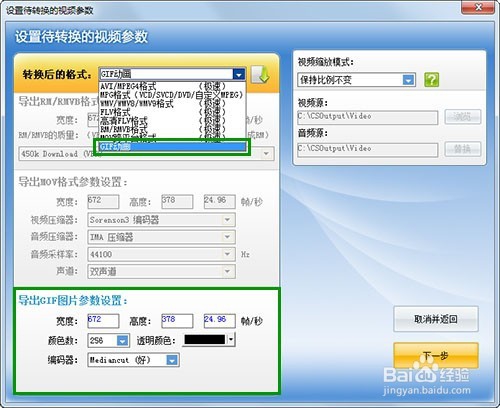The width and height of the screenshot is (500, 408).
Task: Expand the converted format dropdown arrow
Action: [x=239, y=74]
